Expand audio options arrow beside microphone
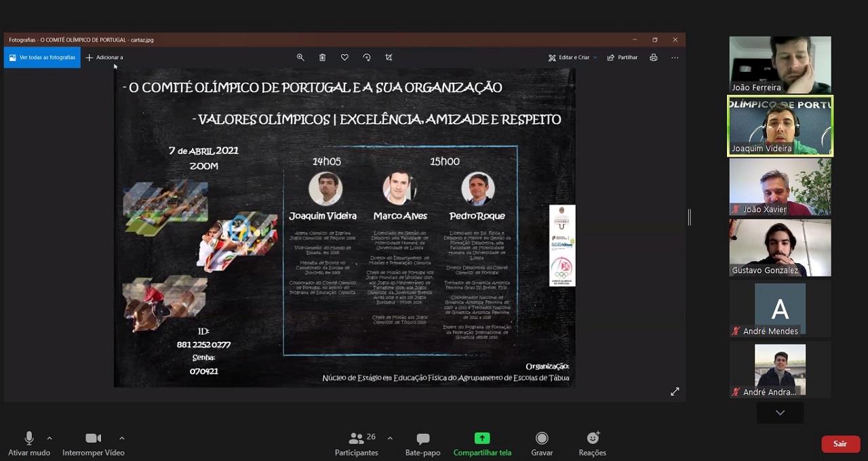This screenshot has height=461, width=868. 50,439
